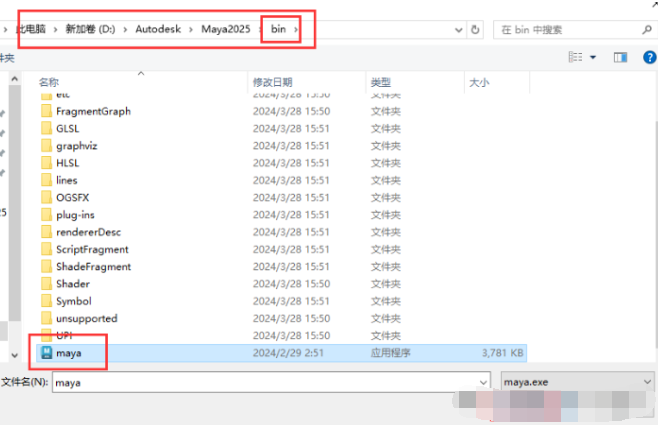
Task: Click the search magnifier icon
Action: pyautogui.click(x=647, y=30)
